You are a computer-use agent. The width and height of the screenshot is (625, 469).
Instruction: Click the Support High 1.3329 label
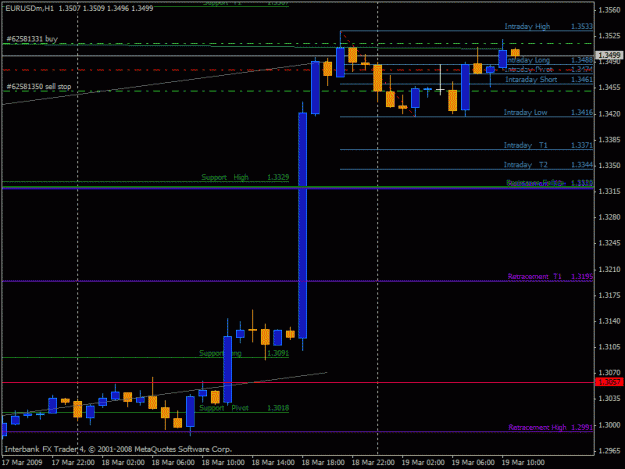tap(245, 177)
